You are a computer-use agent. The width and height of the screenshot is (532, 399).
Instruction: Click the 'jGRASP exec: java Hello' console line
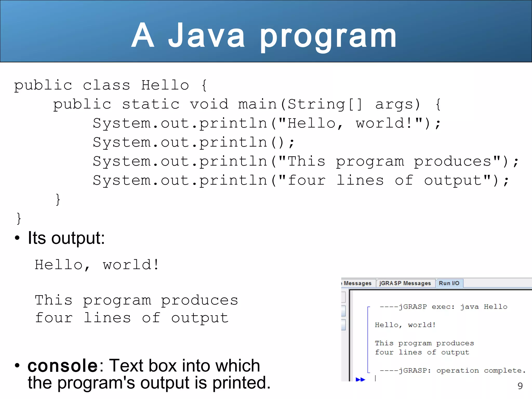443,307
